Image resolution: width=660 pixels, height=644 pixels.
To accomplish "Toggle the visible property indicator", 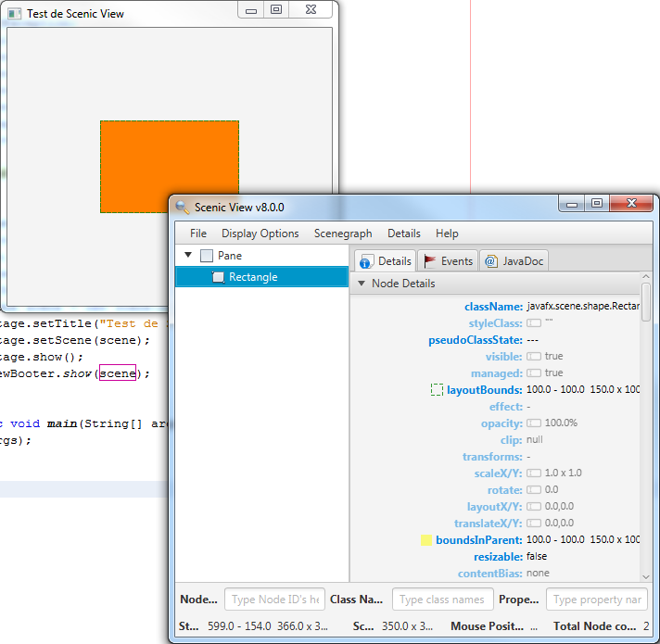I will pyautogui.click(x=534, y=357).
